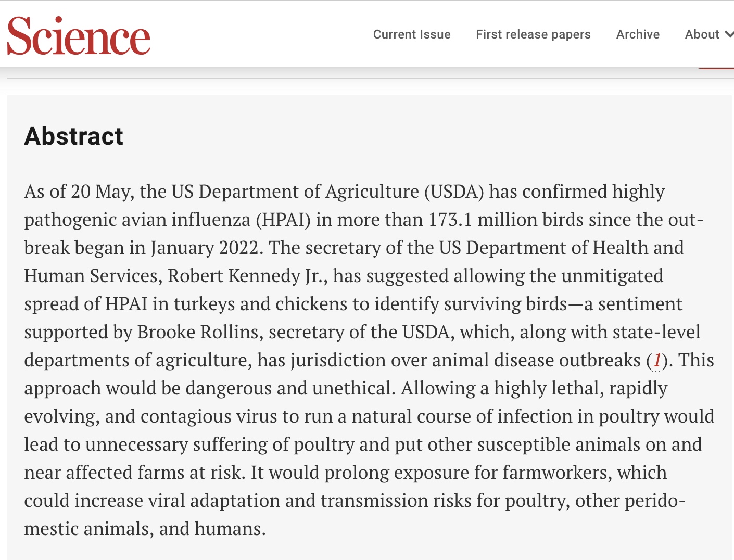Viewport: 734px width, 560px height.
Task: Open the Archive section
Action: (x=638, y=34)
